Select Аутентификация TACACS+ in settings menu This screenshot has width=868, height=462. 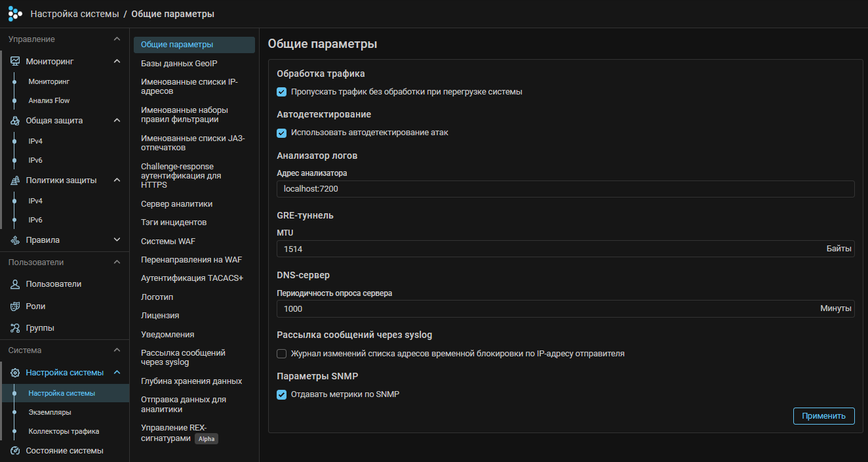click(192, 278)
